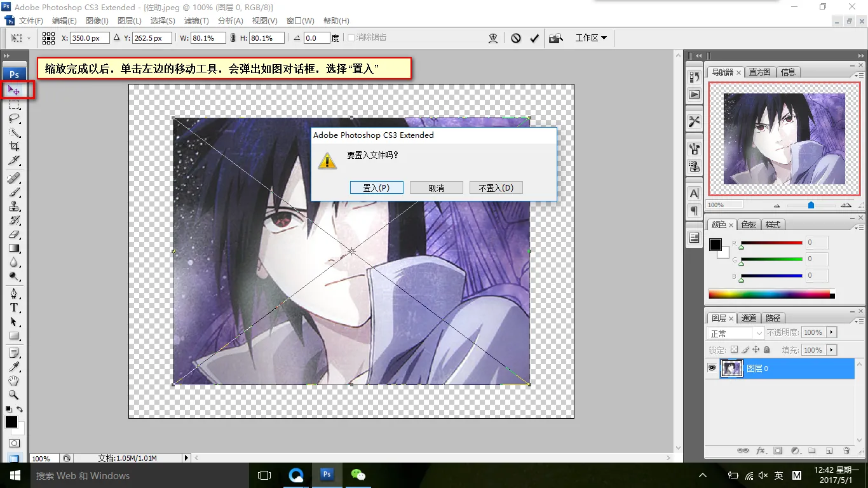Commit the transform with the checkmark

[534, 38]
